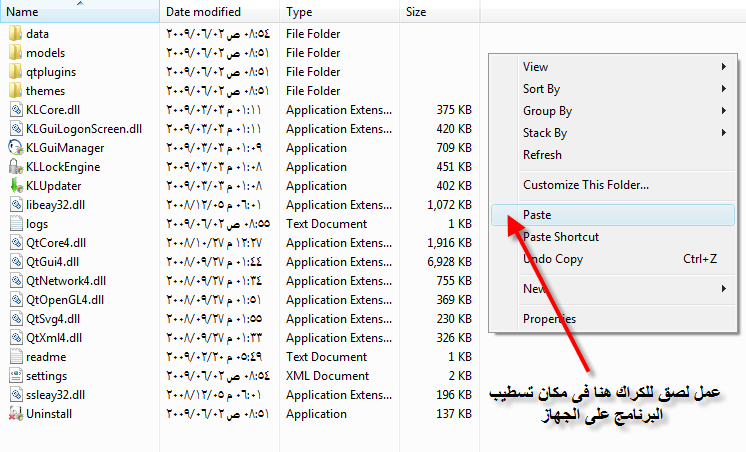Expand the Group By submenu arrow

coord(724,110)
